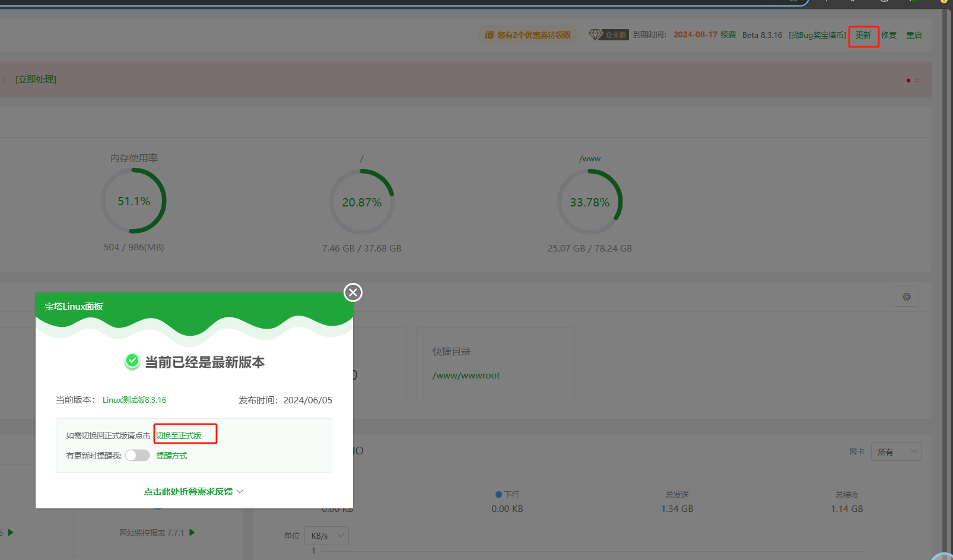The image size is (953, 560).
Task: Click the 重启 link in top bar
Action: [914, 35]
